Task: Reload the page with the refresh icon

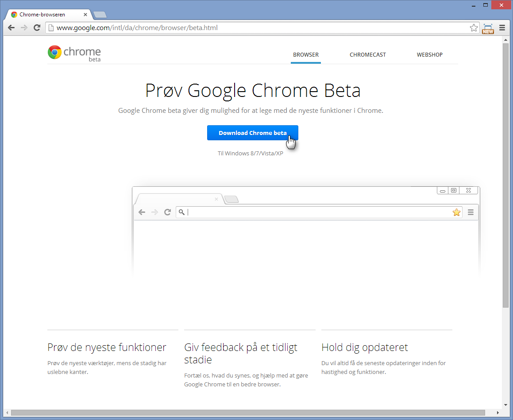Action: (37, 28)
